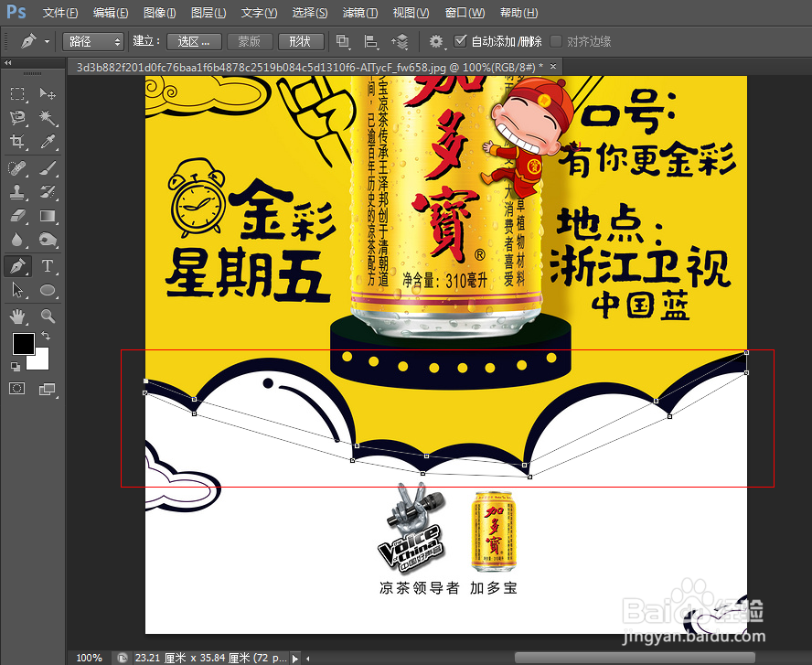Select the Spot Healing Brush tool
This screenshot has height=665, width=812.
coord(17,168)
